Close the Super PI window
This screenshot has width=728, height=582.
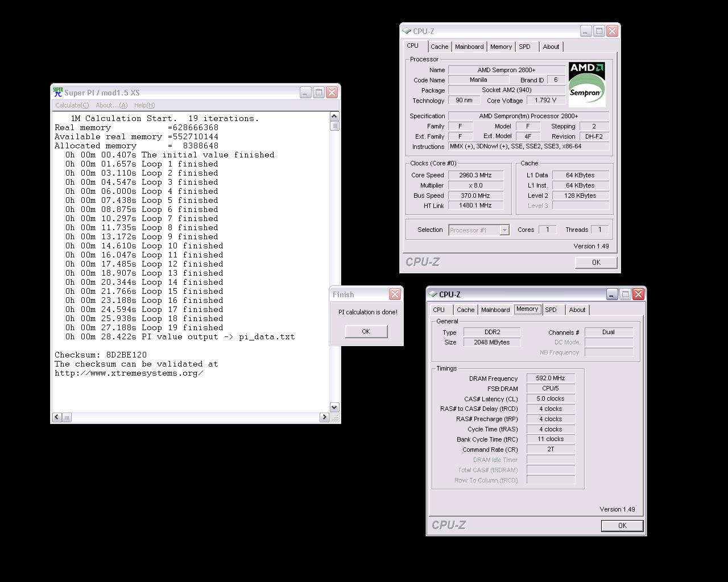332,92
